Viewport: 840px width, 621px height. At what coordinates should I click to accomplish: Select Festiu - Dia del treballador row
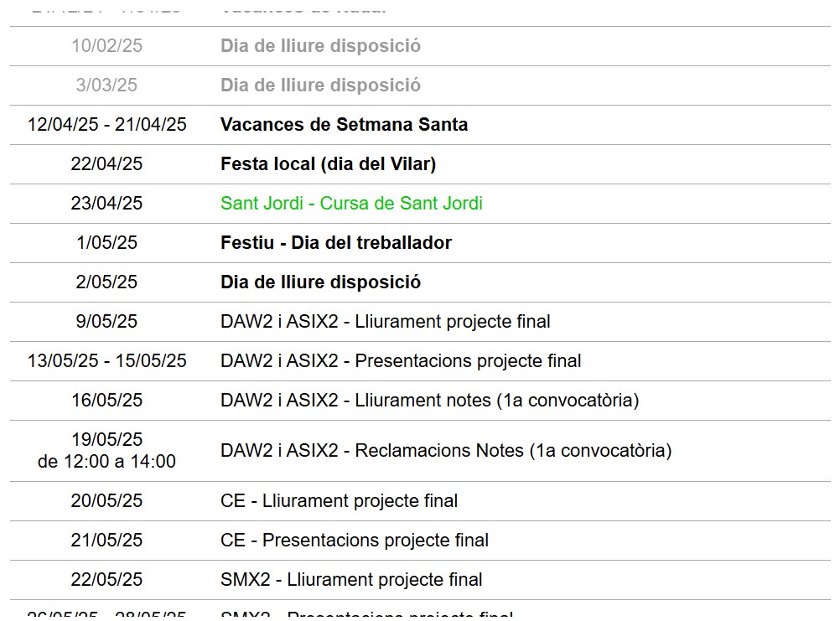click(420, 243)
